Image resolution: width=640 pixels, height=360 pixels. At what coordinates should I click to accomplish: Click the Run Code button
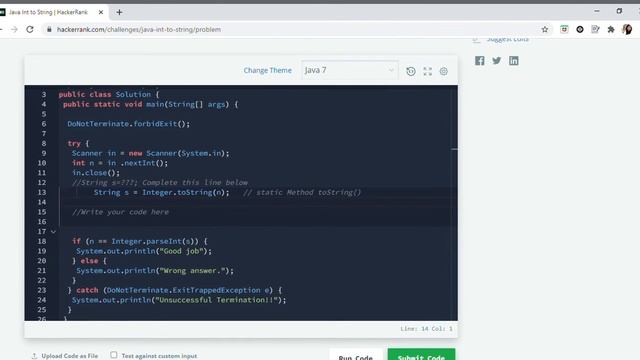(x=356, y=355)
